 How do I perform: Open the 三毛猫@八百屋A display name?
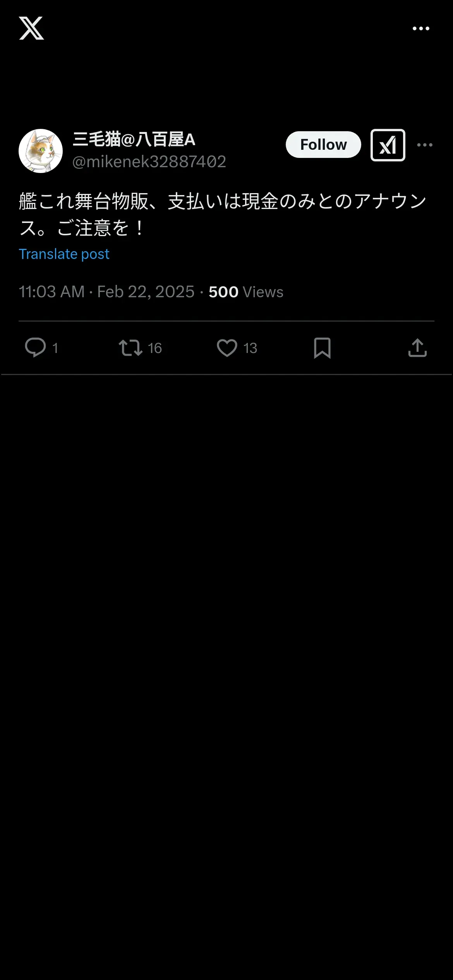pyautogui.click(x=134, y=140)
